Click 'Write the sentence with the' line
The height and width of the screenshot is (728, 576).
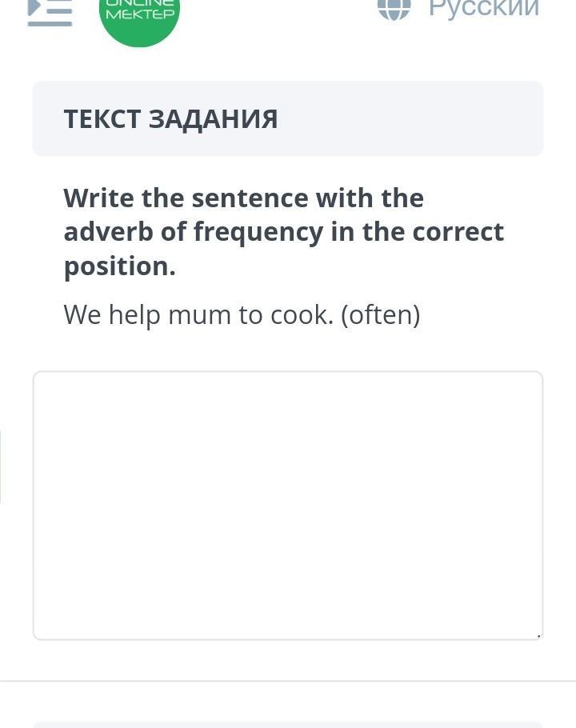pos(243,198)
